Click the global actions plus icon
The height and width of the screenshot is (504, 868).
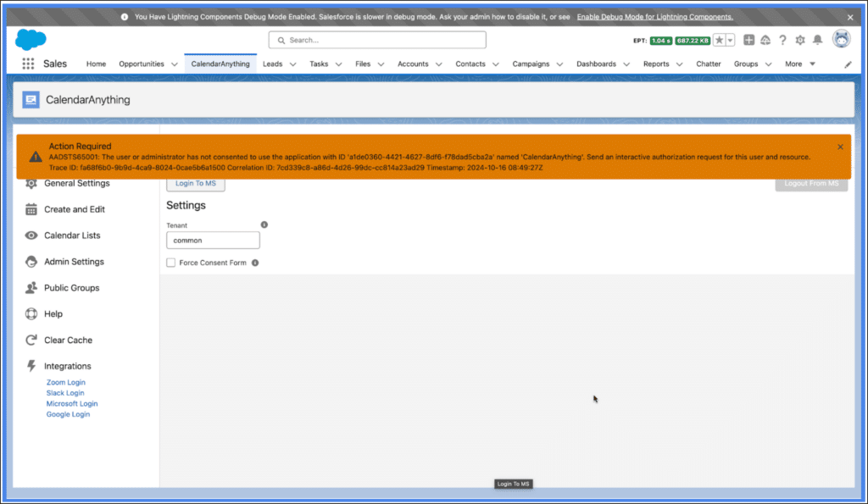pyautogui.click(x=748, y=40)
